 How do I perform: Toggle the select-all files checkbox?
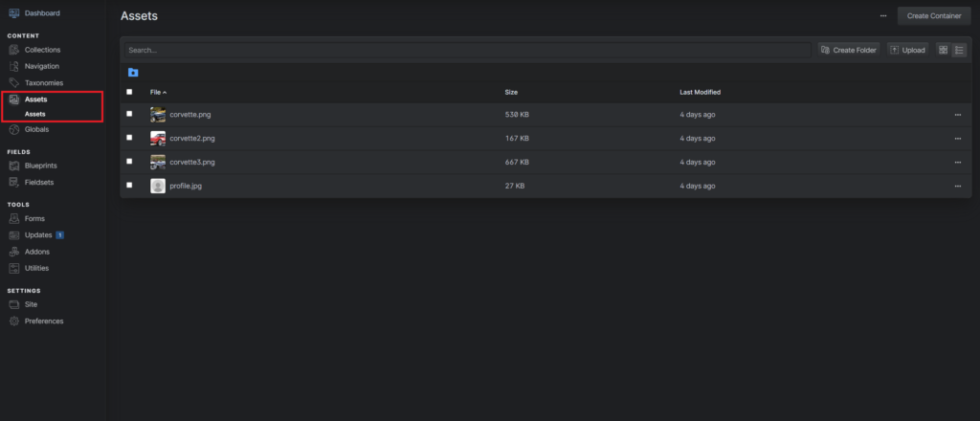click(130, 92)
